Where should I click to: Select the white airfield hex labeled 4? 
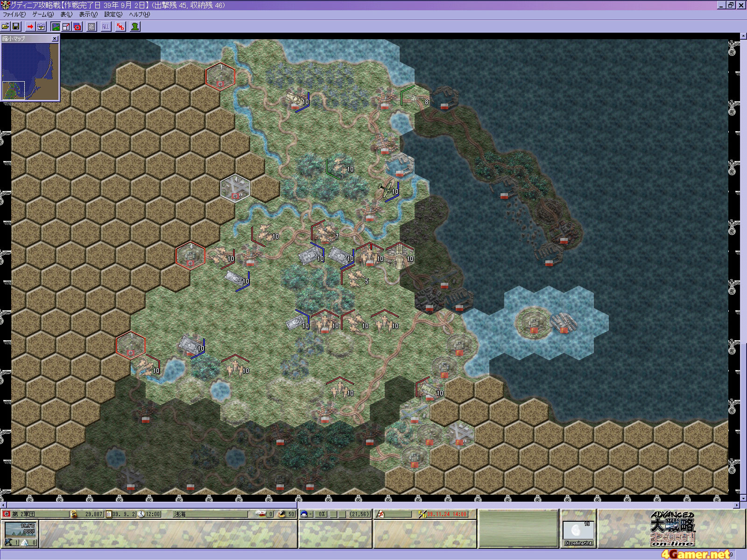pyautogui.click(x=235, y=189)
